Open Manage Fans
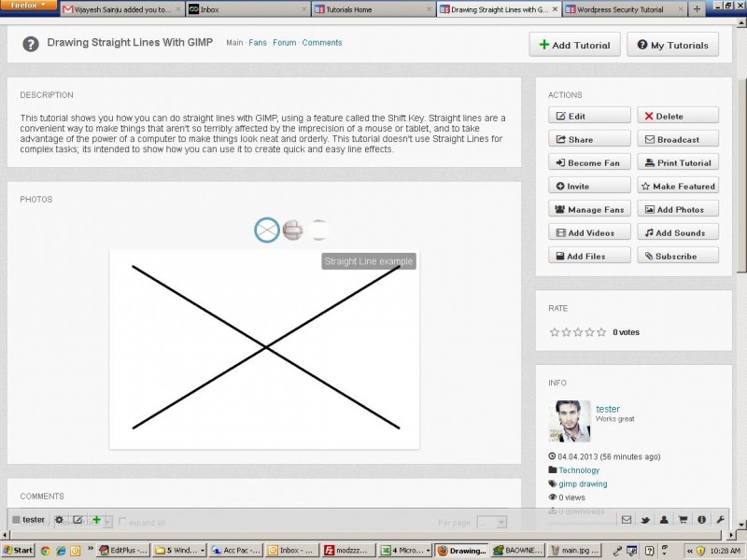The height and width of the screenshot is (560, 747). tap(589, 209)
